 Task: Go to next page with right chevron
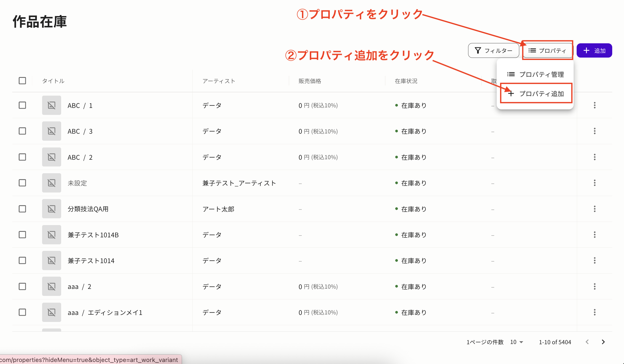pos(603,342)
